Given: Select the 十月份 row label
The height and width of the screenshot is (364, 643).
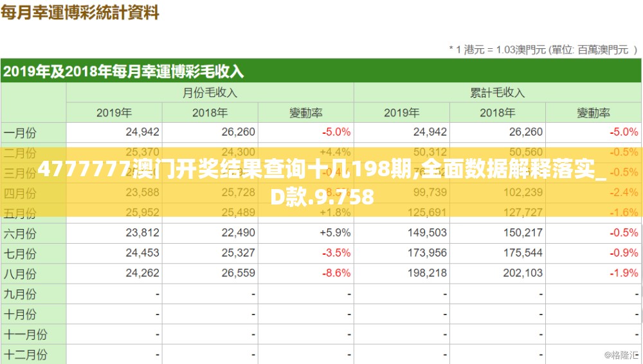Looking at the screenshot, I should pyautogui.click(x=20, y=314).
